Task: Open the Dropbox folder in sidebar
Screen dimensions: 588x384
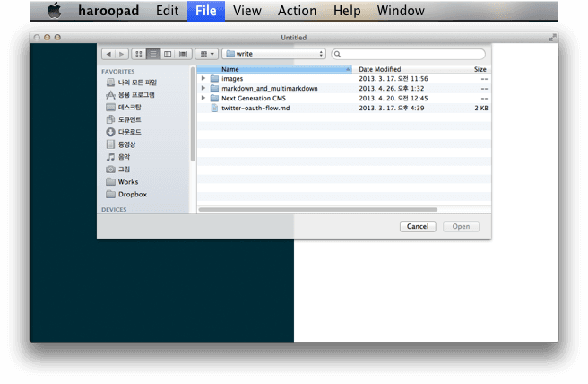Action: click(x=132, y=194)
